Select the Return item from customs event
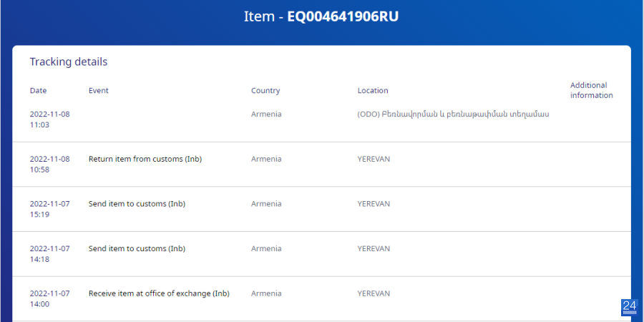The width and height of the screenshot is (644, 322). tap(145, 159)
